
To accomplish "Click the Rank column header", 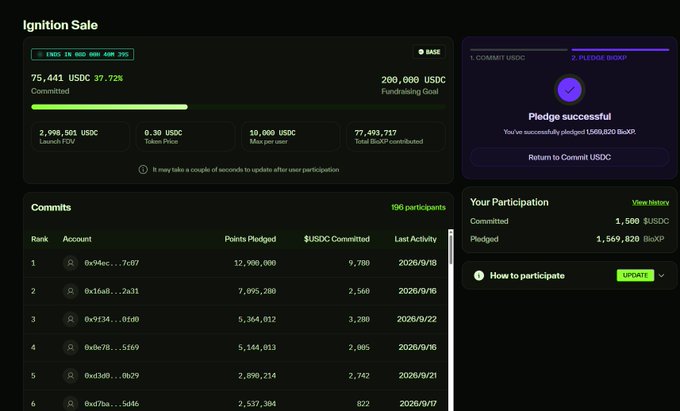I will pos(39,239).
